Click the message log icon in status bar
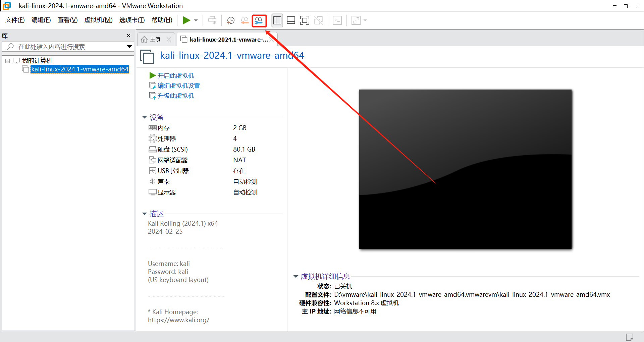The width and height of the screenshot is (644, 342). click(630, 337)
